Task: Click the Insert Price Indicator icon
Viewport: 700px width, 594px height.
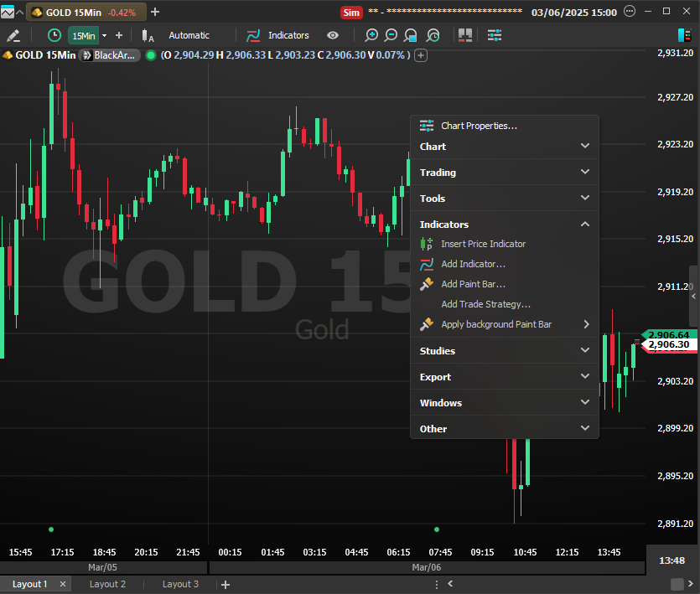Action: (427, 244)
